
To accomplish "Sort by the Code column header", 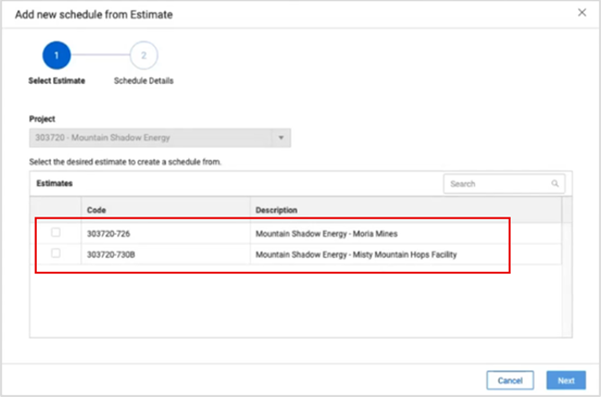I will [166, 210].
